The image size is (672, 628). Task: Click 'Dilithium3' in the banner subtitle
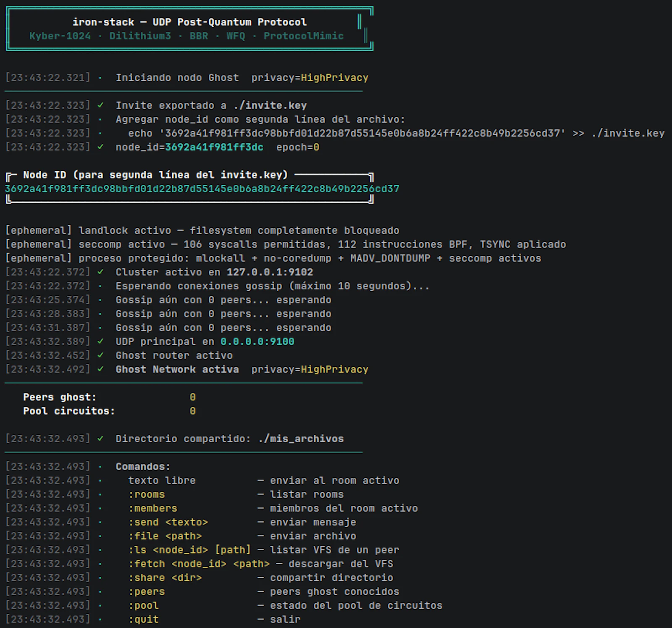coord(140,36)
